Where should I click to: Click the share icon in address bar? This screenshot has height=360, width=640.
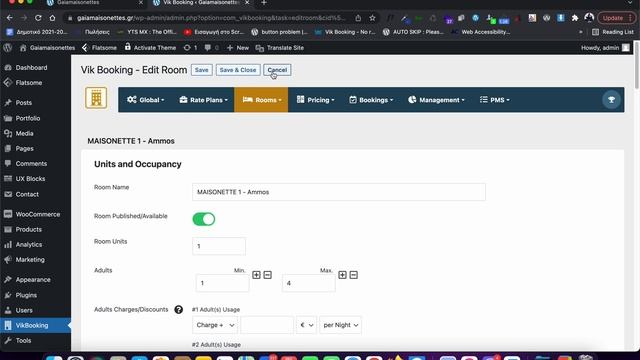(x=358, y=18)
